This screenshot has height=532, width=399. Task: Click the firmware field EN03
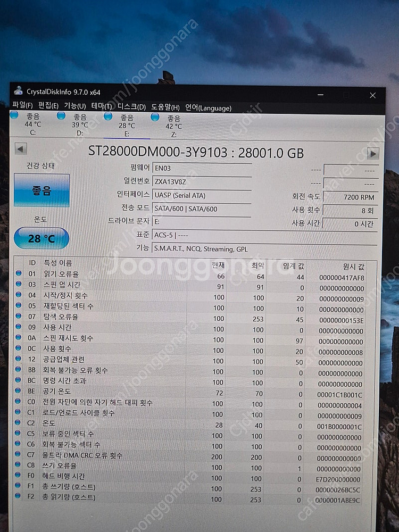click(202, 168)
